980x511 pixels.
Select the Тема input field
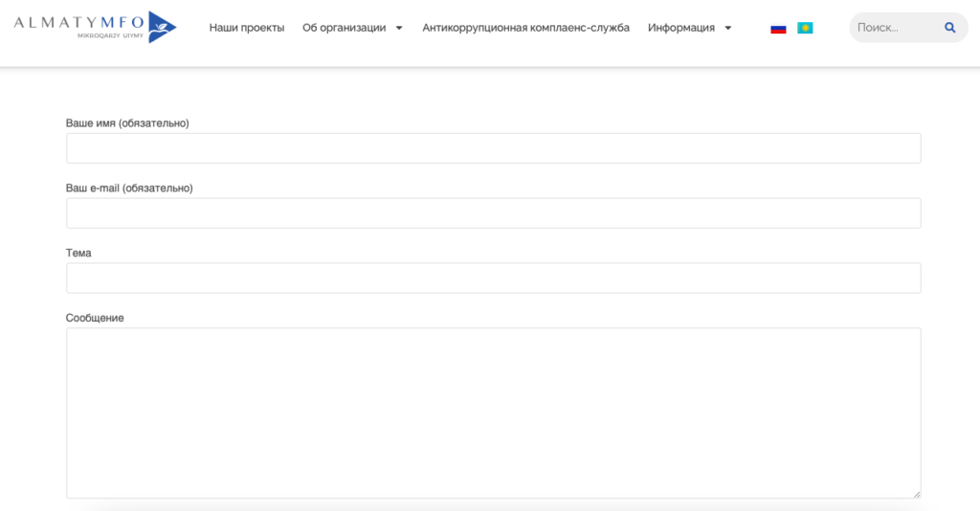click(493, 278)
